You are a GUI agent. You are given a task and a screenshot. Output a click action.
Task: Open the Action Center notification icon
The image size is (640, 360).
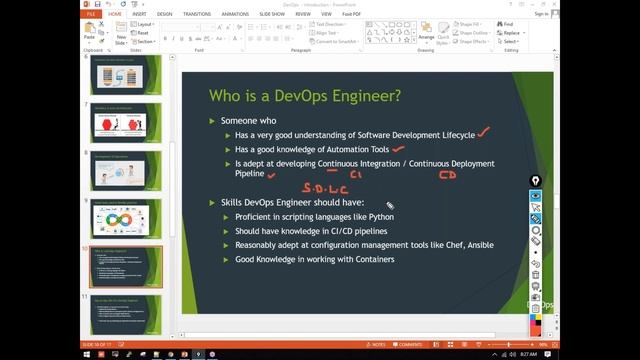coord(548,354)
